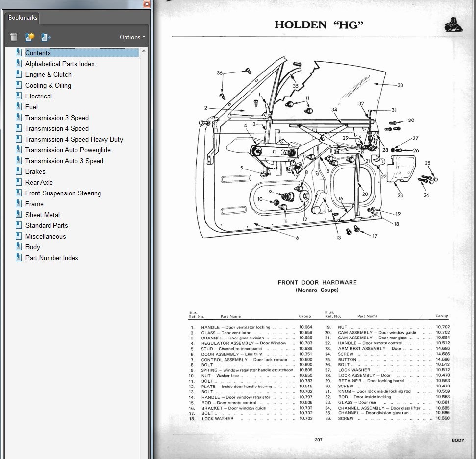Open the Options dropdown menu
Viewport: 476px width, 459px height.
click(132, 37)
